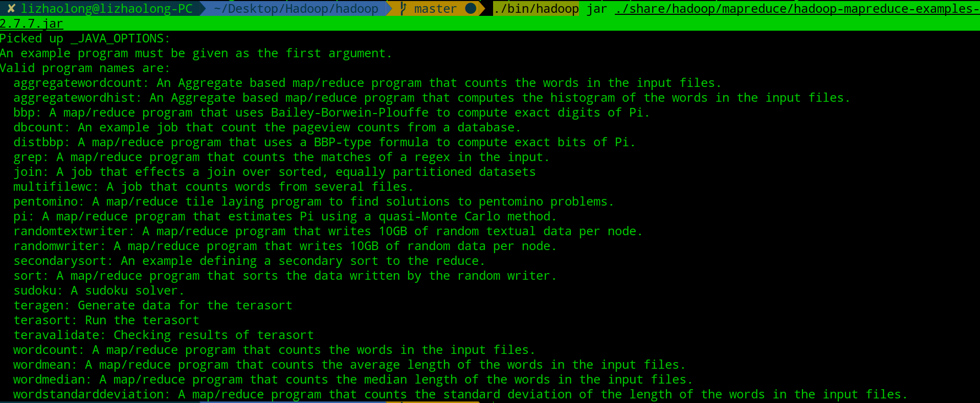The image size is (980, 403).
Task: Click the randomtextwriter program name
Action: pyautogui.click(x=74, y=231)
